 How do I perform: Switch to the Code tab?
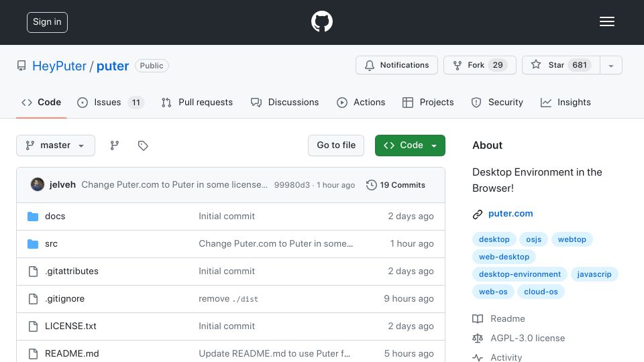(41, 102)
